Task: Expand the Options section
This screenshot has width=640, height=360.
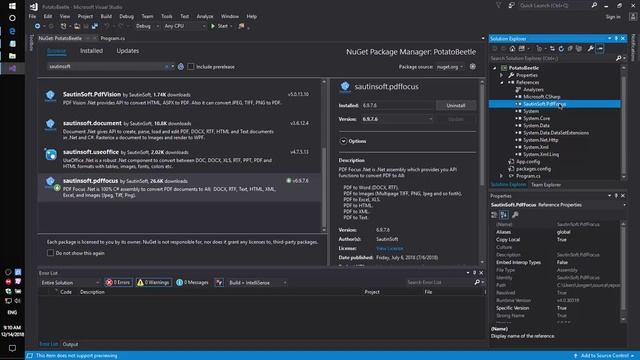Action: [x=343, y=141]
